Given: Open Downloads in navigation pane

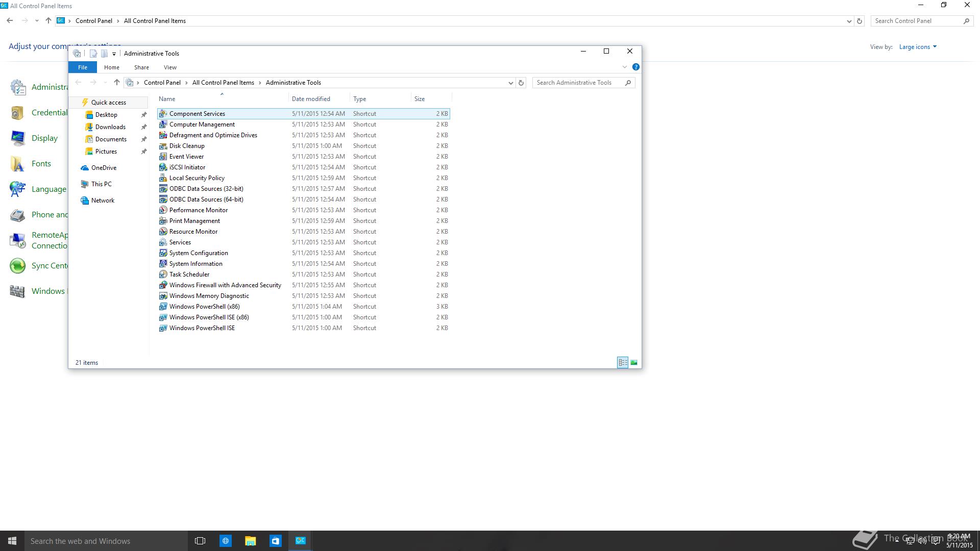Looking at the screenshot, I should 110,127.
